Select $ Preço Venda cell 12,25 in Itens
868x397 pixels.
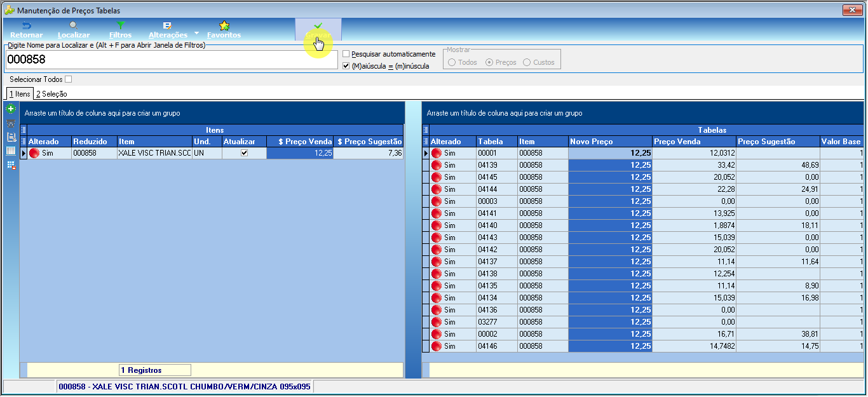point(300,153)
